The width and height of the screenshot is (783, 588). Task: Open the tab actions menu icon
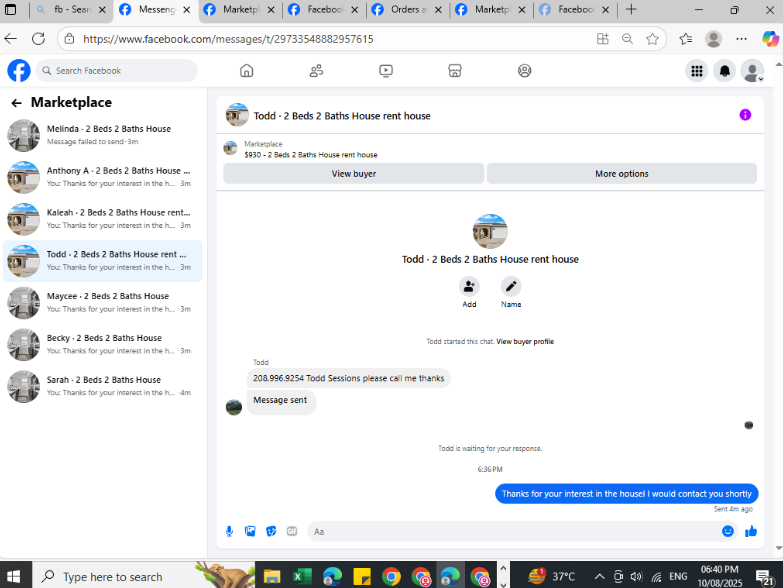10,9
